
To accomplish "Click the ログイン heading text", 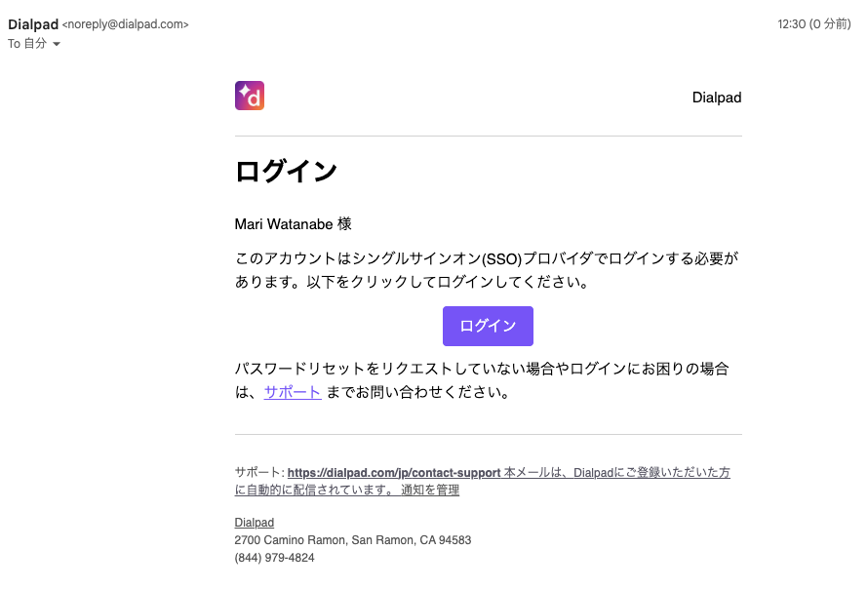I will pyautogui.click(x=286, y=171).
